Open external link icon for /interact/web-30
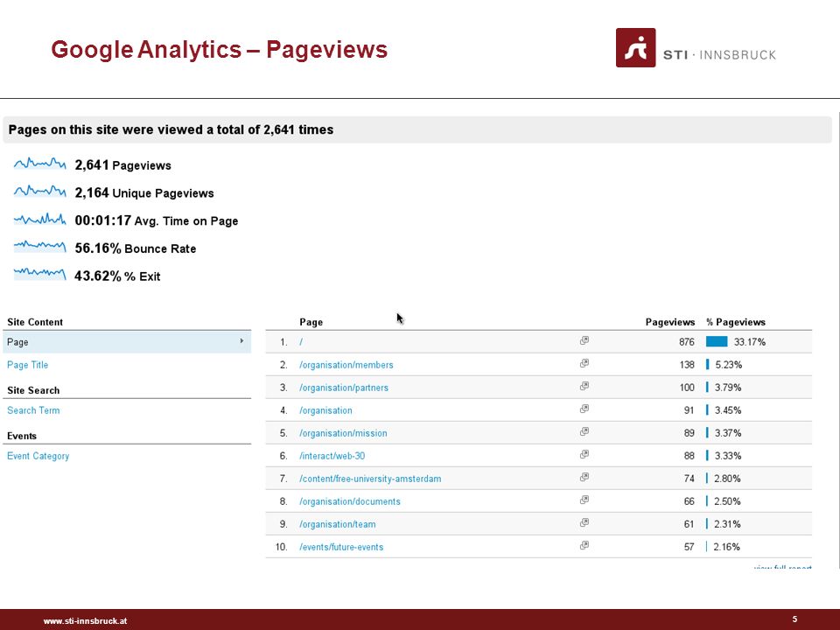This screenshot has width=840, height=630. click(x=584, y=454)
